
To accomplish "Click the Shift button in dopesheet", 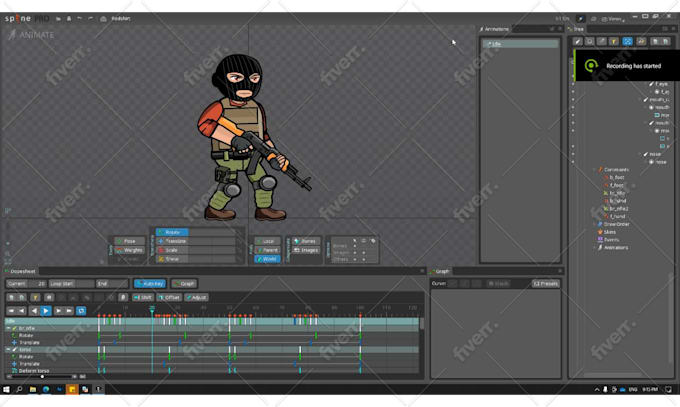I will [x=143, y=297].
